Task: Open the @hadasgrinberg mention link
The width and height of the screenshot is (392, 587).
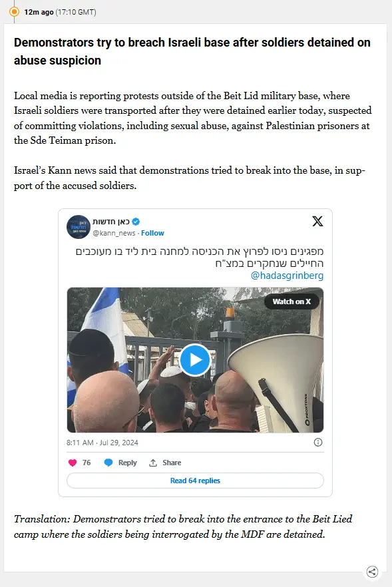Action: [x=287, y=276]
